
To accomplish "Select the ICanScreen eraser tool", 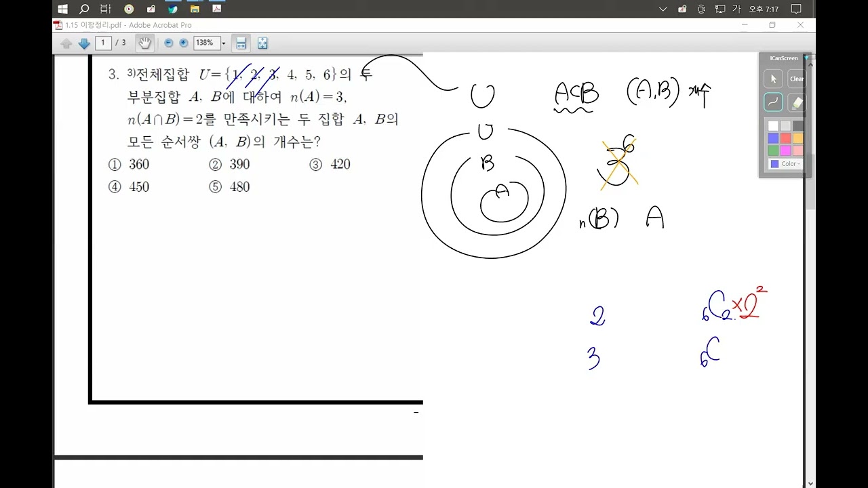I will point(797,102).
